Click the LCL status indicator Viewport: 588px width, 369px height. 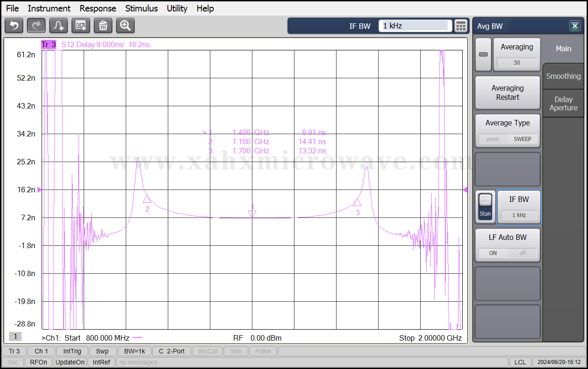click(520, 362)
